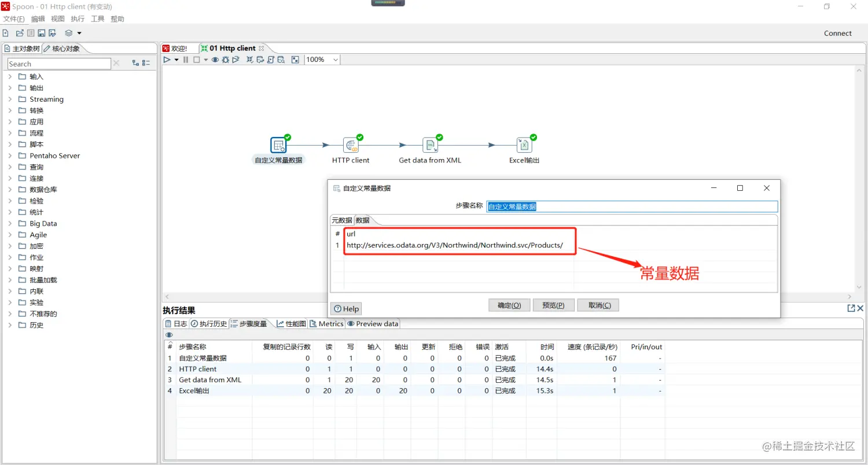Pause the running transformation
This screenshot has height=465, width=868.
(186, 60)
